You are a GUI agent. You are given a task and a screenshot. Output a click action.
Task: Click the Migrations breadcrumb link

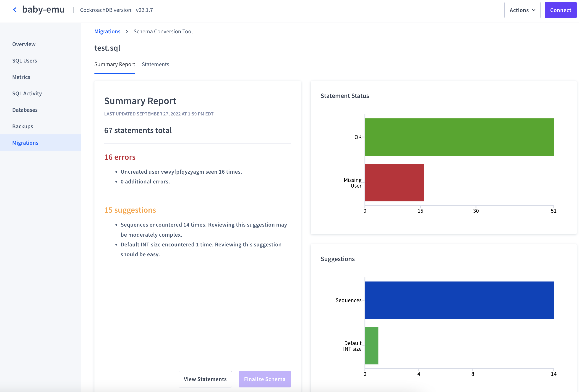107,31
